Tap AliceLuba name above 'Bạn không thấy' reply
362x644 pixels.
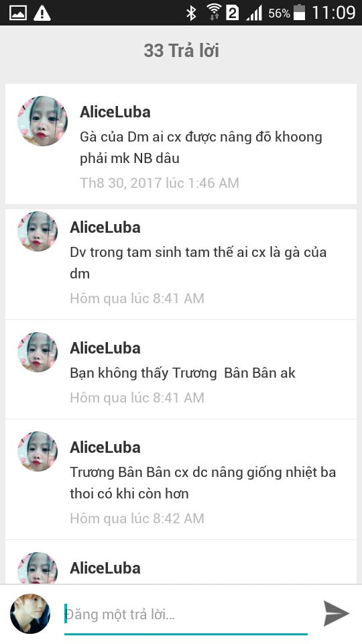105,348
